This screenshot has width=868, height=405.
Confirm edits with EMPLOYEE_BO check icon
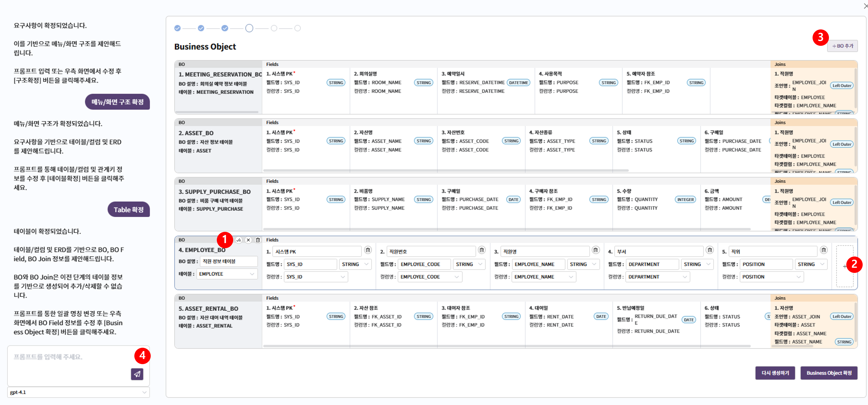point(239,240)
